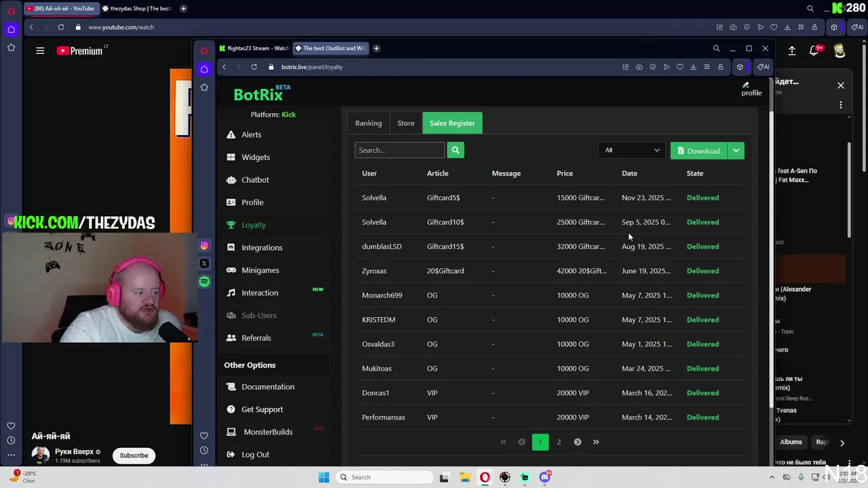Click the BotRix logo

pyautogui.click(x=261, y=94)
